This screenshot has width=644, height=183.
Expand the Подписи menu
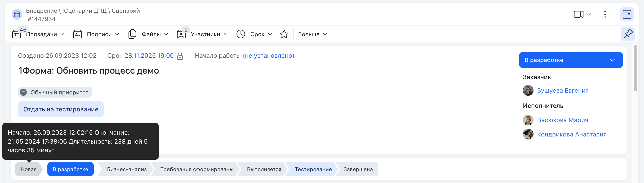click(117, 34)
